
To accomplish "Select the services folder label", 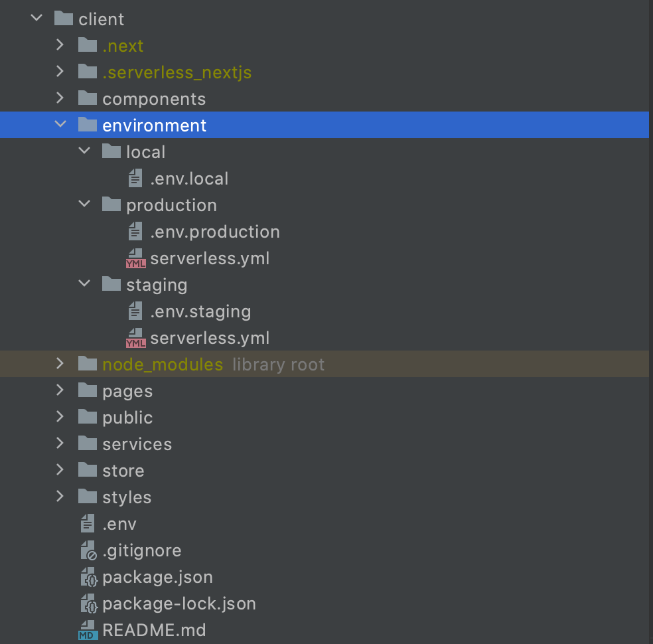I will (137, 444).
